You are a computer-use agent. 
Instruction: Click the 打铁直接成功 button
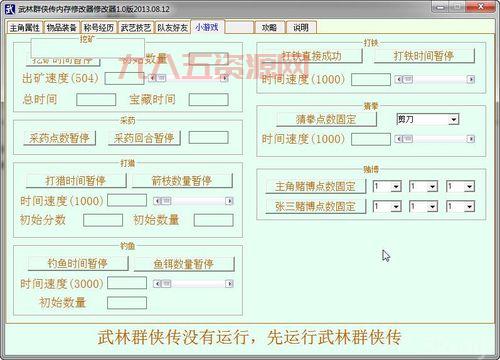(x=311, y=56)
